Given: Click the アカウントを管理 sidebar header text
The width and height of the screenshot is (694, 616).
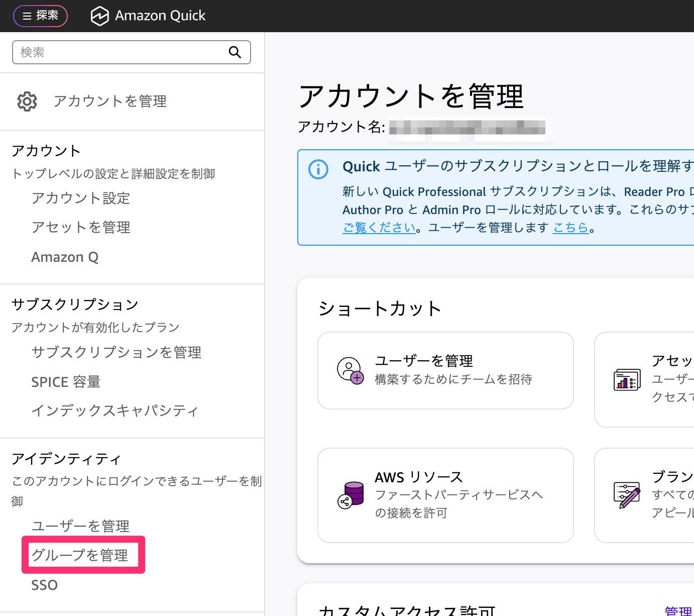Looking at the screenshot, I should 110,101.
